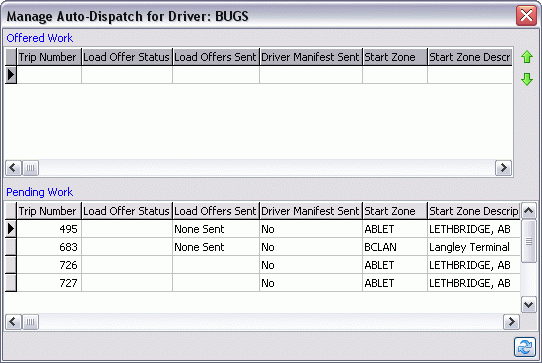542x363 pixels.
Task: Click Pending Work Start Zone column header
Action: pos(395,211)
